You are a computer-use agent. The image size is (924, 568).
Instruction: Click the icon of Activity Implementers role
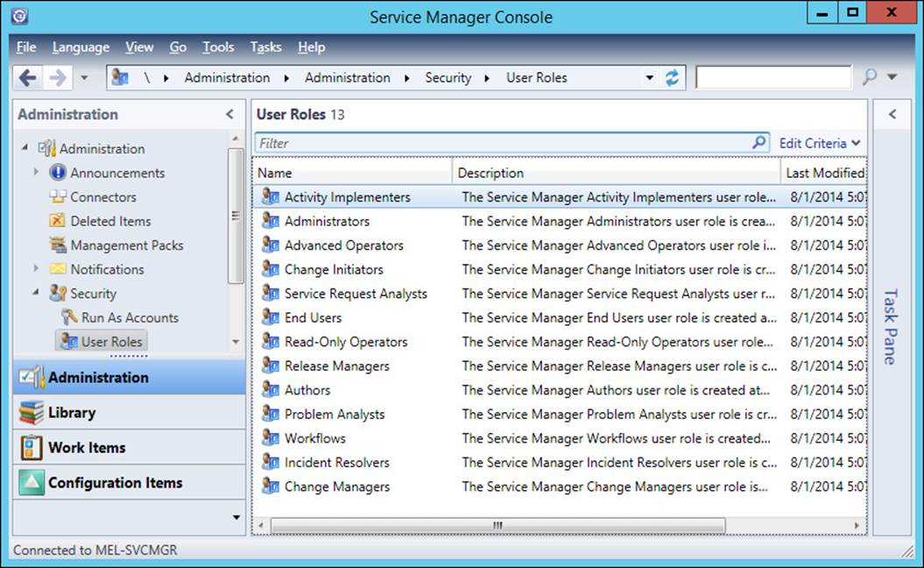tap(270, 195)
